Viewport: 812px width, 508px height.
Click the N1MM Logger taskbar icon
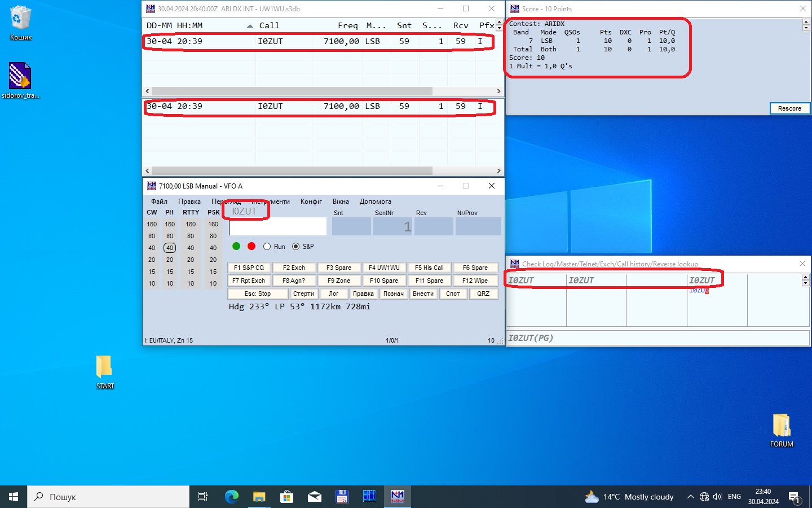point(398,497)
